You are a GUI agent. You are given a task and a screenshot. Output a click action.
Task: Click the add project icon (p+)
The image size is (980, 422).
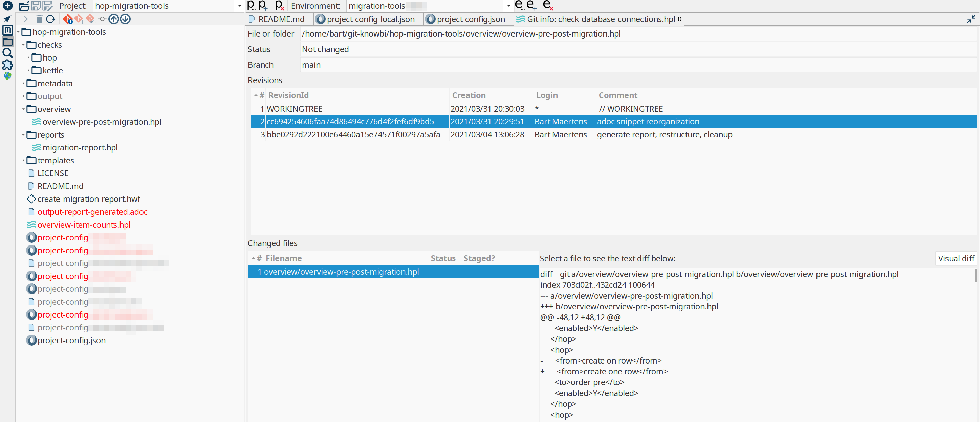(263, 6)
